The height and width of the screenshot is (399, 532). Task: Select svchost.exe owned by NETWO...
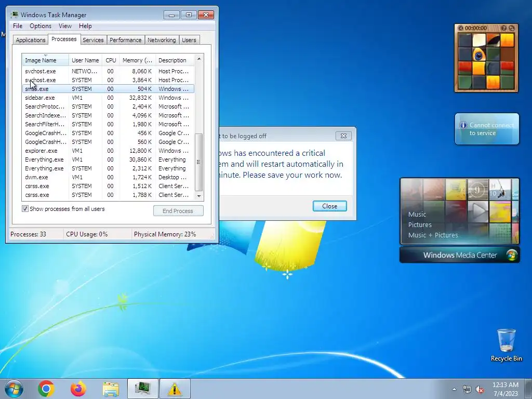108,71
